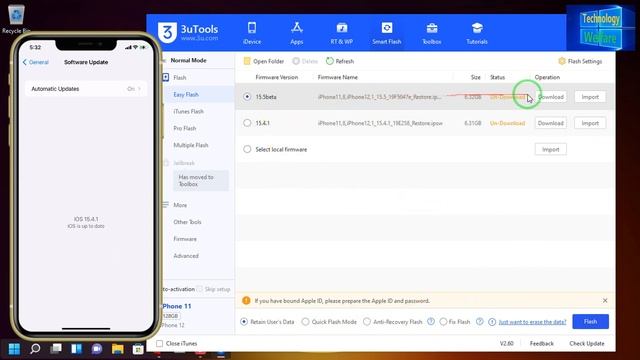This screenshot has height=360, width=640.
Task: Open Microsoft Store from the taskbar
Action: coord(138,349)
